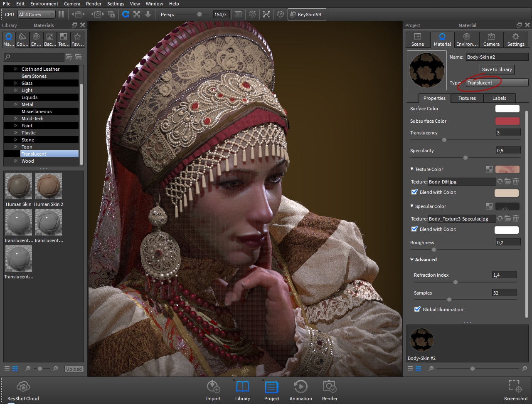Image resolution: width=532 pixels, height=404 pixels.
Task: Uncheck Blend with Color under Specular Color
Action: point(414,229)
